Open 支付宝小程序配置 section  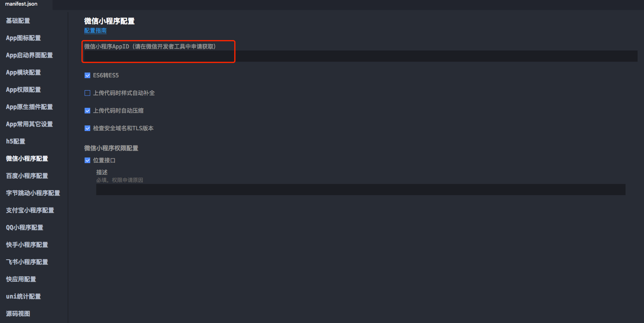[30, 210]
